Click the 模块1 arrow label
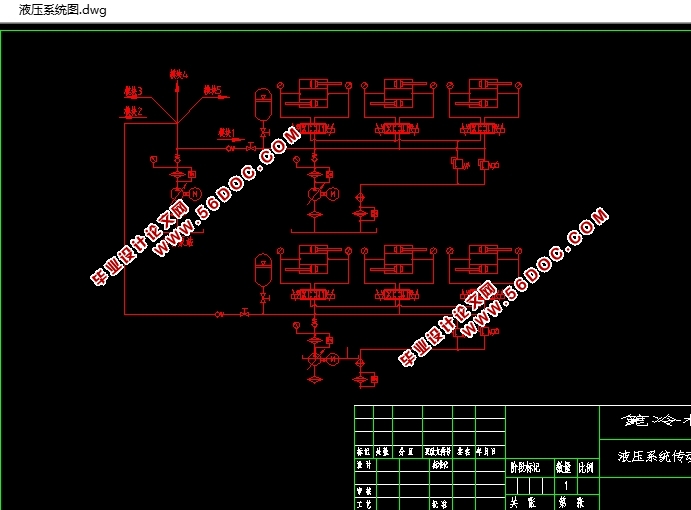This screenshot has height=510, width=691. [226, 132]
